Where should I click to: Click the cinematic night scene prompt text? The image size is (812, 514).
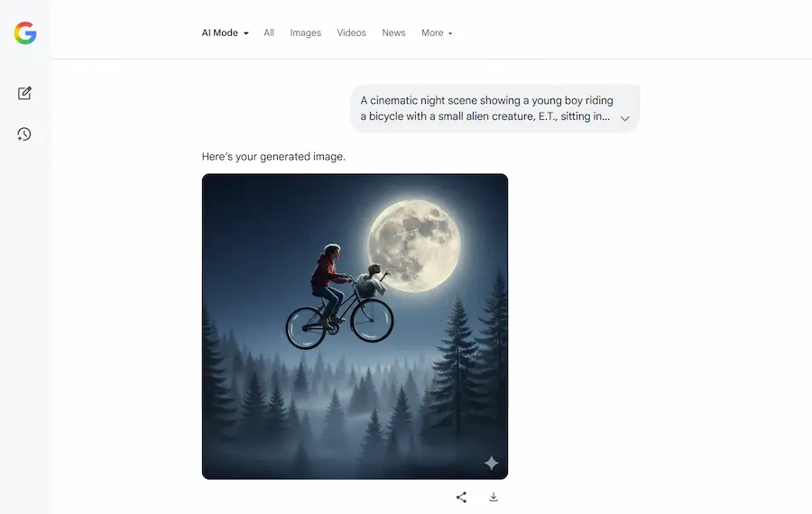[x=486, y=108]
